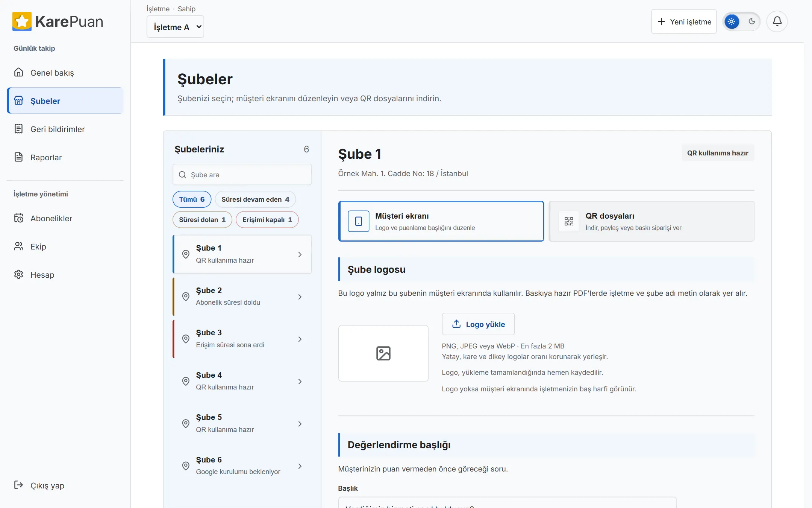Switch to QR dosyaları tab

click(x=651, y=221)
